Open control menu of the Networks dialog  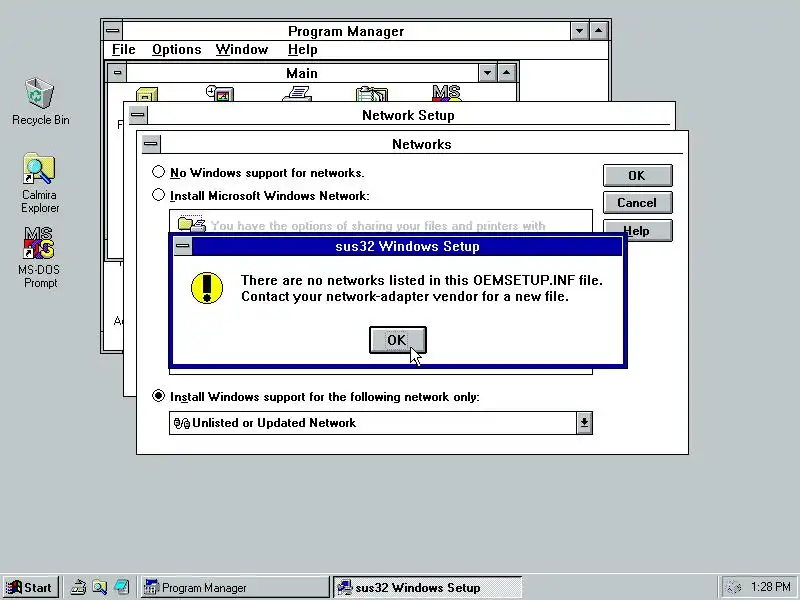click(151, 144)
